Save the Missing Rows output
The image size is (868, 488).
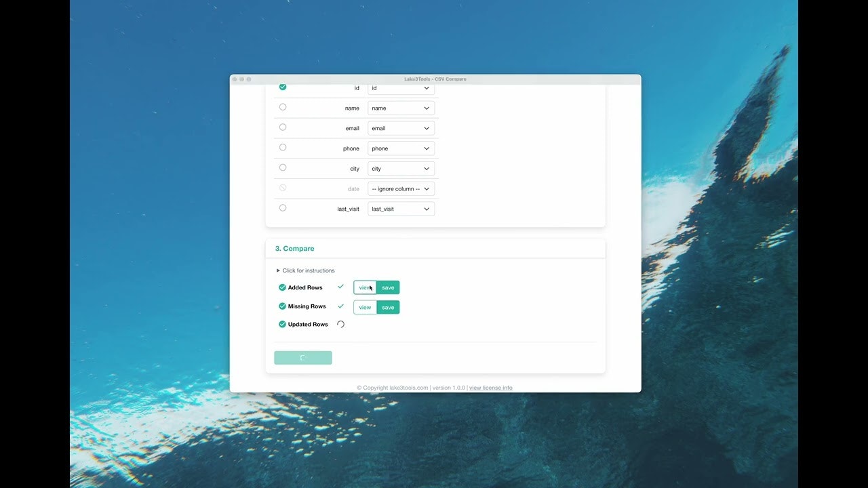tap(387, 306)
